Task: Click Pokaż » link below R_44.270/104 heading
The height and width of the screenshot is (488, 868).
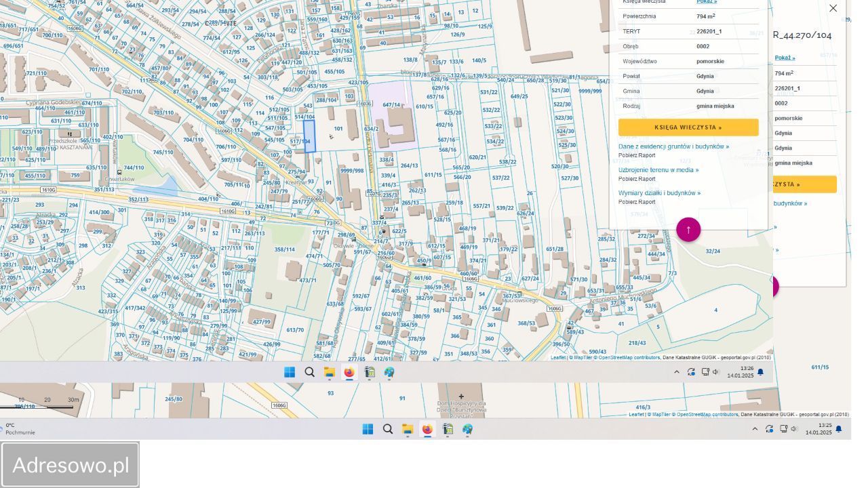Action: click(x=785, y=58)
